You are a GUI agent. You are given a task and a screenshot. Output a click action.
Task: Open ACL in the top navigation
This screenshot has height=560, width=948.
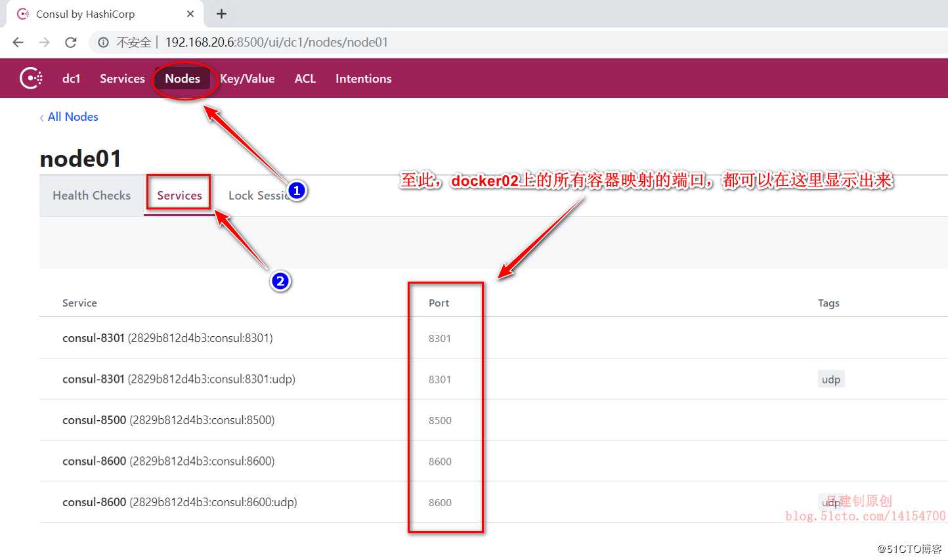tap(305, 78)
